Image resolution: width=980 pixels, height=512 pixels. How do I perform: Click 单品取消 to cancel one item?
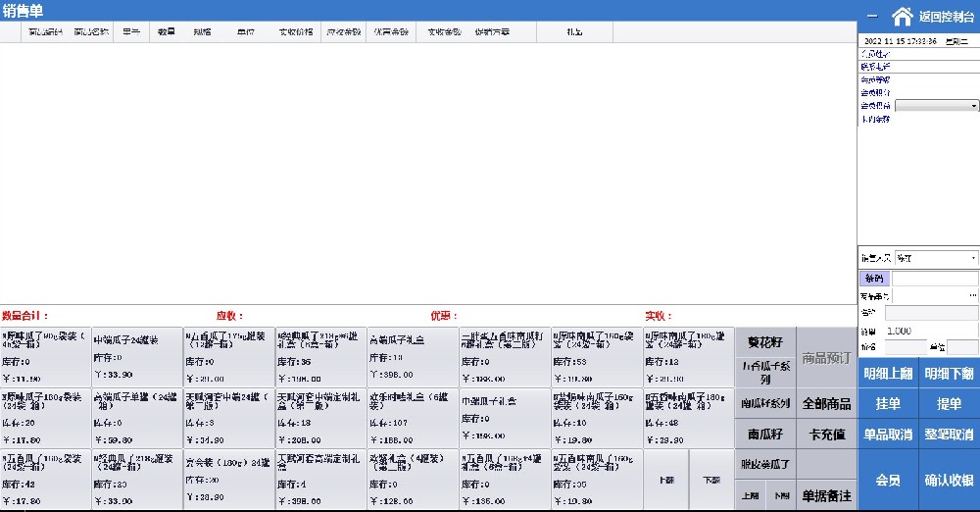click(x=888, y=434)
